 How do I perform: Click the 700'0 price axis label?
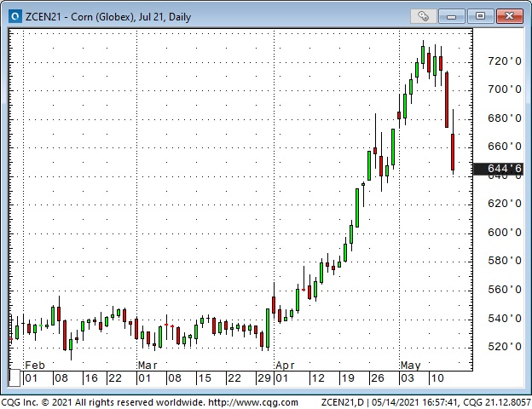504,89
